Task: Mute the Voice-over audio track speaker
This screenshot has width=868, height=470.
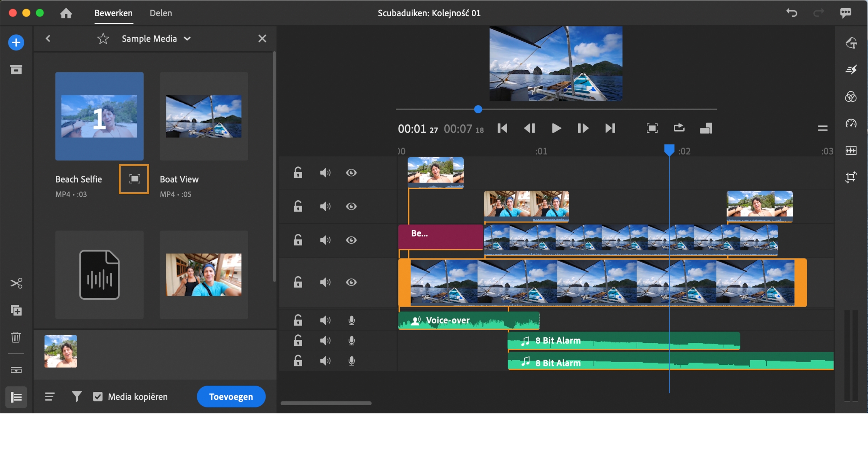Action: pyautogui.click(x=325, y=321)
